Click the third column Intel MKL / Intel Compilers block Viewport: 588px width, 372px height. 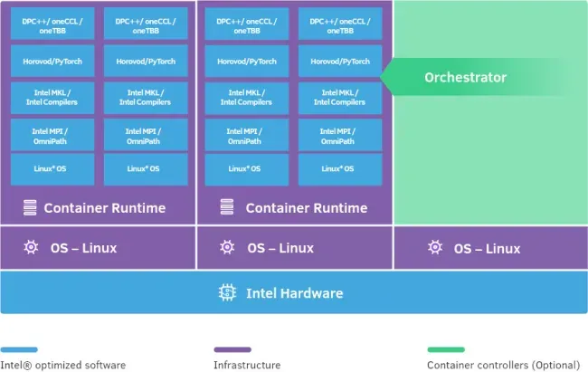pos(247,98)
